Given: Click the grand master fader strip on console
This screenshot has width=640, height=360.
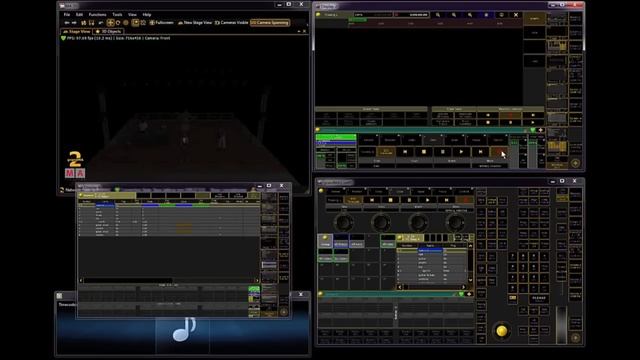Looking at the screenshot, I should coord(562,324).
